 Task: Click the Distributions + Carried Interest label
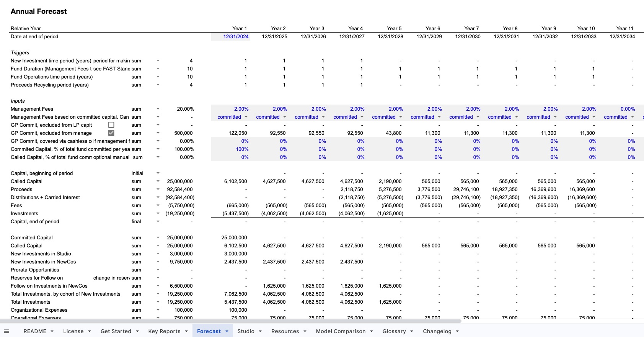click(45, 197)
